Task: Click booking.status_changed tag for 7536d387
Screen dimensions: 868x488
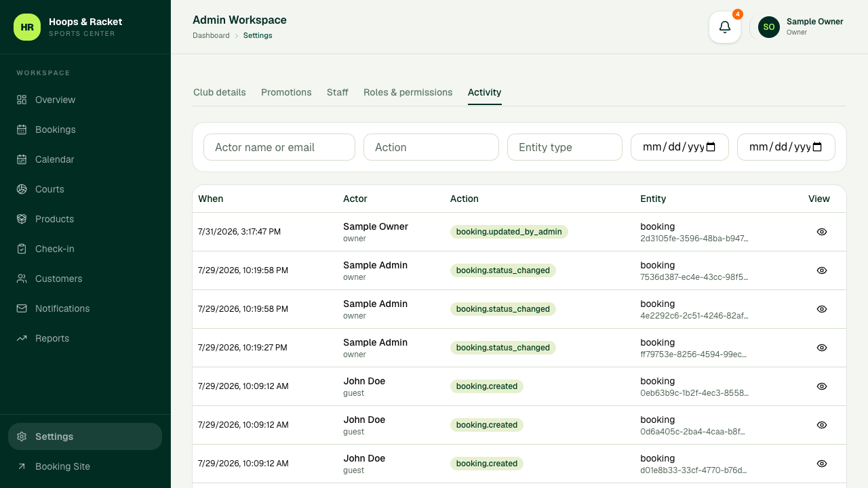Action: [503, 270]
